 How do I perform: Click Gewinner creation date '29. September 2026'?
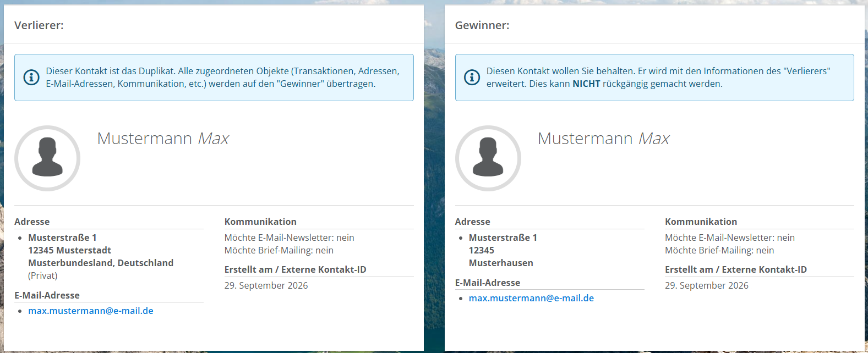pos(707,285)
